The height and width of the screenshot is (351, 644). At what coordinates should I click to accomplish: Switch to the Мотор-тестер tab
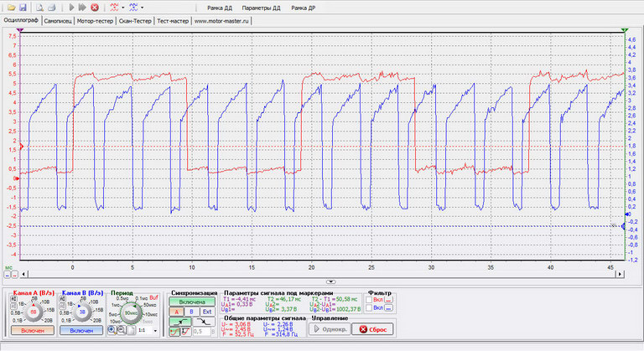pos(97,21)
